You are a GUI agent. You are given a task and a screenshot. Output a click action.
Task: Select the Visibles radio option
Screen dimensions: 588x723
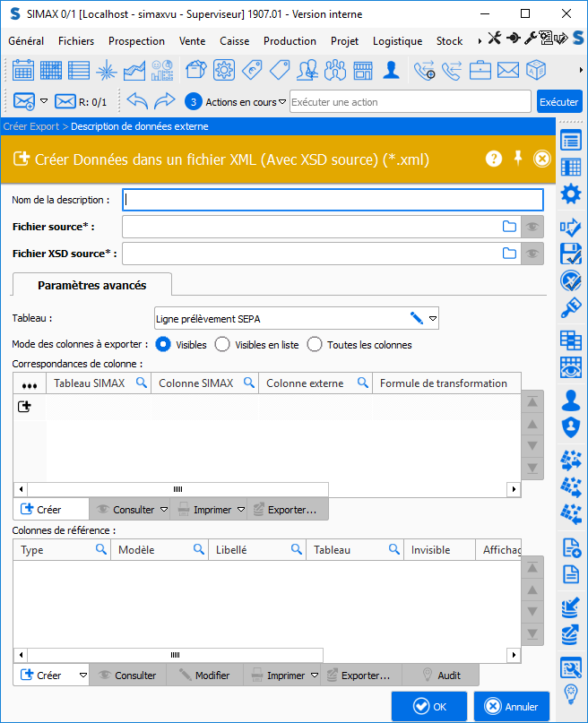click(163, 344)
